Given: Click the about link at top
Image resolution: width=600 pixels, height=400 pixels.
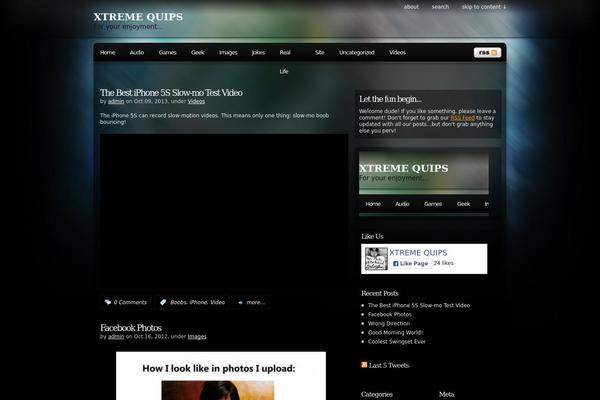Looking at the screenshot, I should [x=411, y=7].
